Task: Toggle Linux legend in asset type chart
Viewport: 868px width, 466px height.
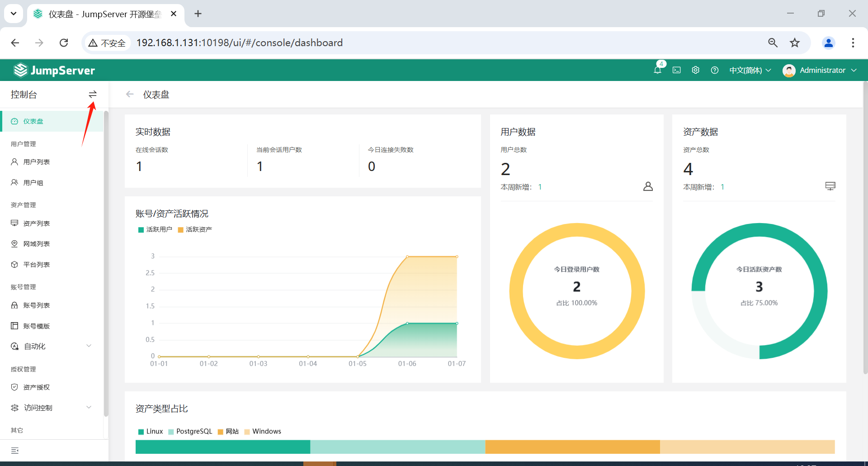Action: 151,431
